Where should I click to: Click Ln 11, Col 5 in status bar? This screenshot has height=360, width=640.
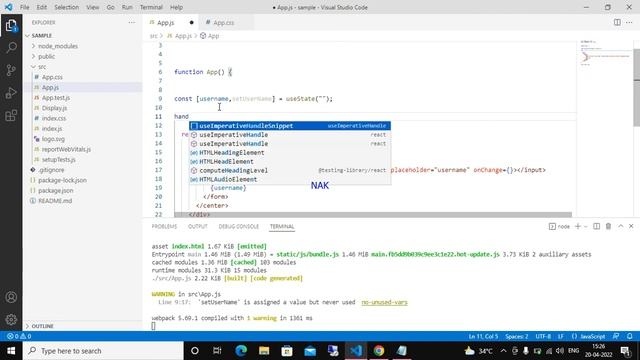coord(483,336)
